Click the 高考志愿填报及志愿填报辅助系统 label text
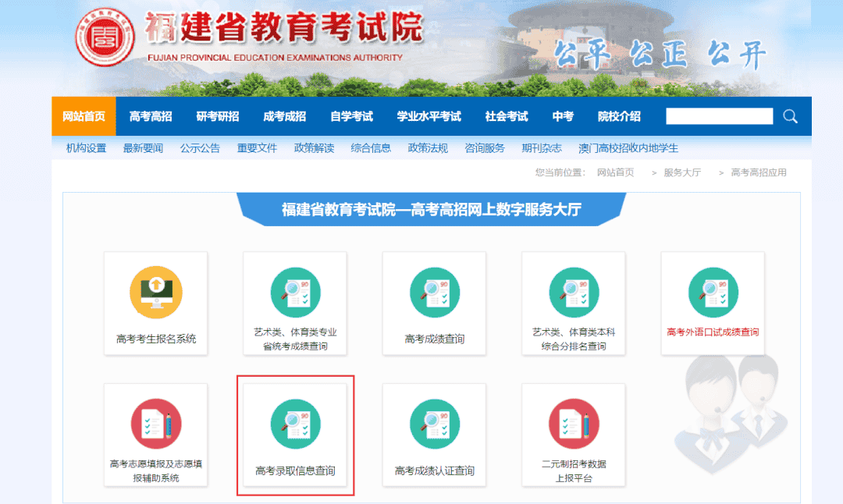 (156, 470)
